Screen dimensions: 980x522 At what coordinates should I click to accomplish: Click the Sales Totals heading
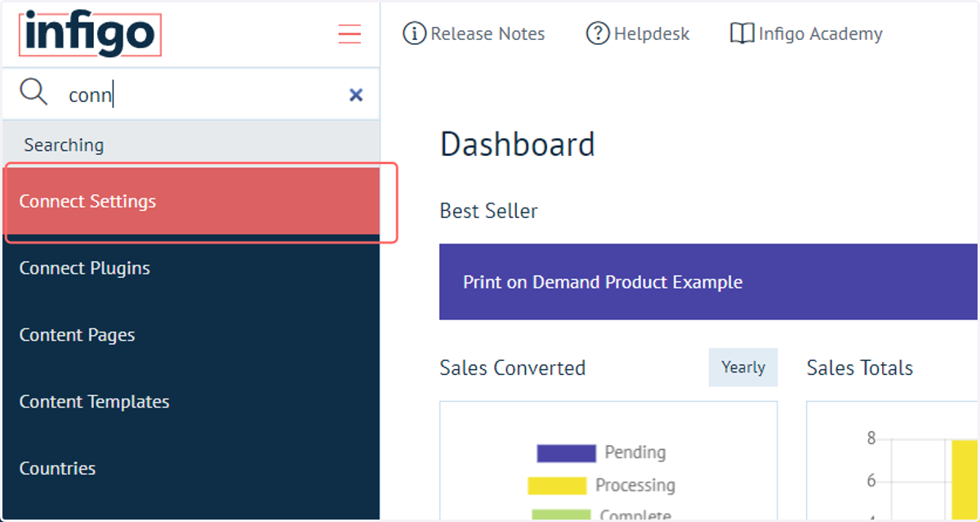[x=860, y=368]
